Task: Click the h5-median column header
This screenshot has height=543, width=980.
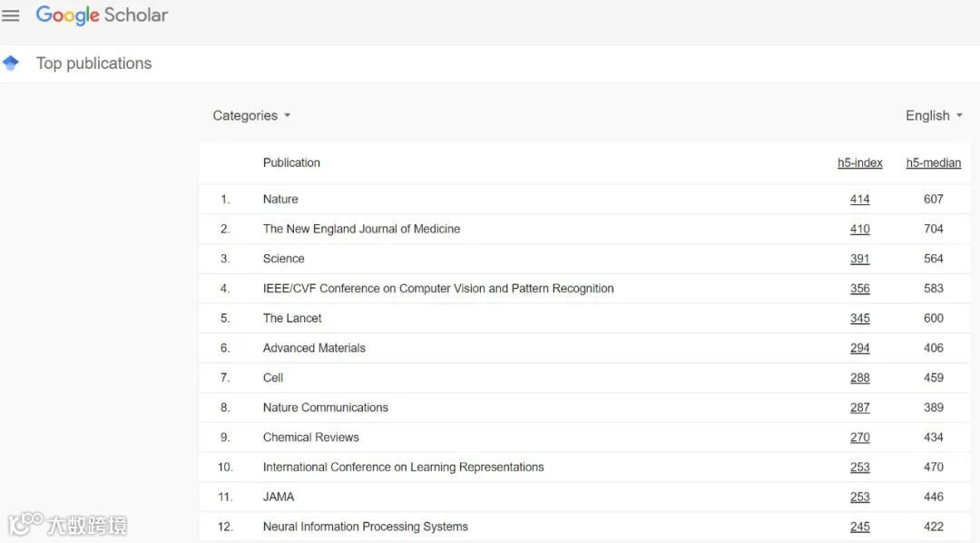Action: tap(933, 163)
